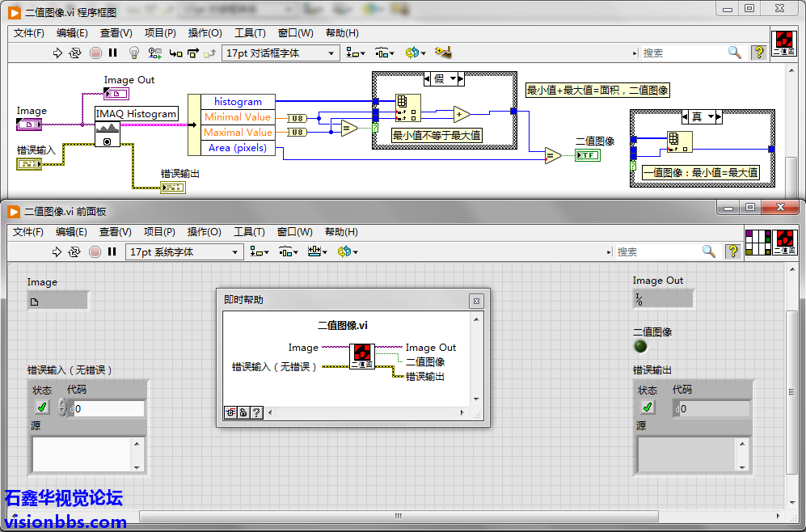Toggle Pause in front panel toolbar
Image resolution: width=806 pixels, height=532 pixels.
pos(112,252)
